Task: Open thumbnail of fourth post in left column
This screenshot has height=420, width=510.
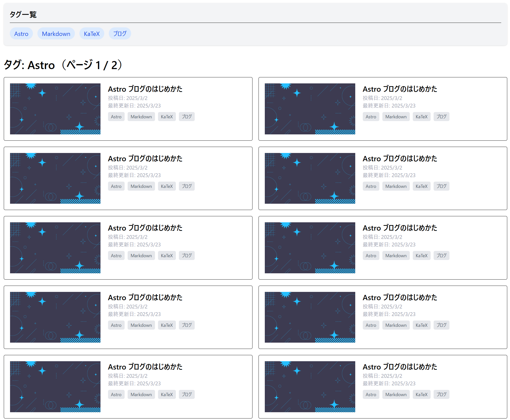Action: point(55,317)
